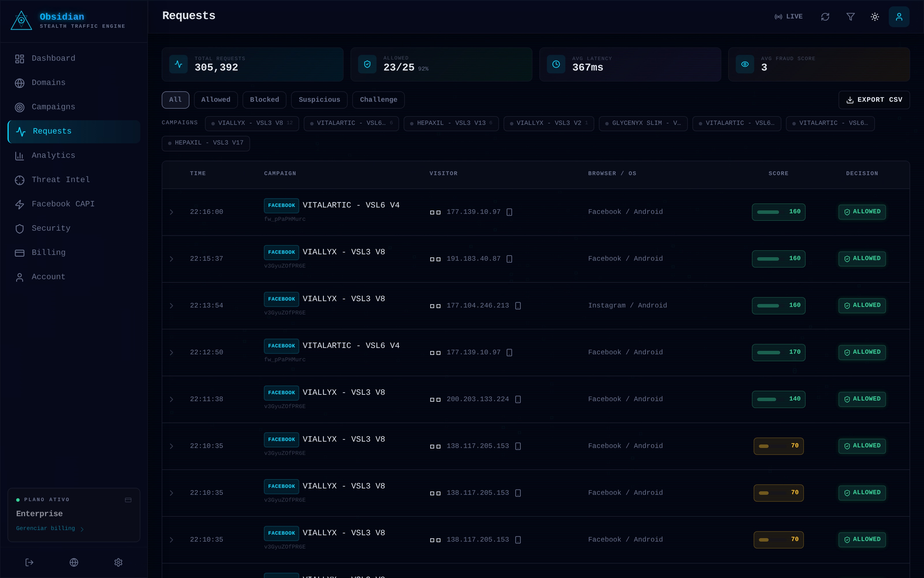Switch to the Blocked filter tab
This screenshot has width=924, height=578.
tap(264, 100)
